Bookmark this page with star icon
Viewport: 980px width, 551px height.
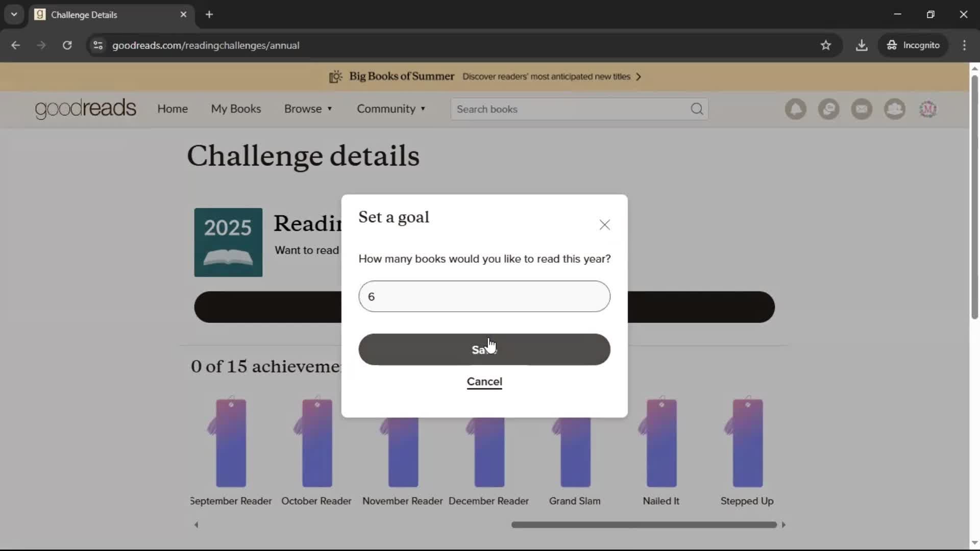pyautogui.click(x=826, y=45)
